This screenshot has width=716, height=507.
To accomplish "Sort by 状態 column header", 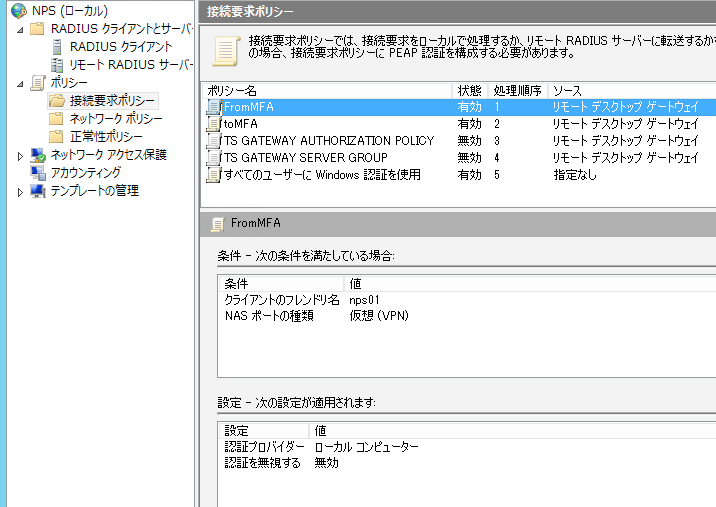I will point(470,90).
